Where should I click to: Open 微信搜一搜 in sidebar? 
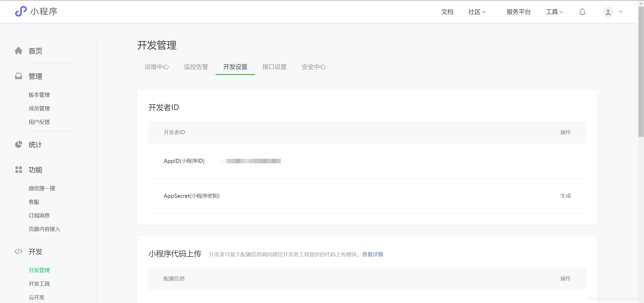pyautogui.click(x=42, y=188)
